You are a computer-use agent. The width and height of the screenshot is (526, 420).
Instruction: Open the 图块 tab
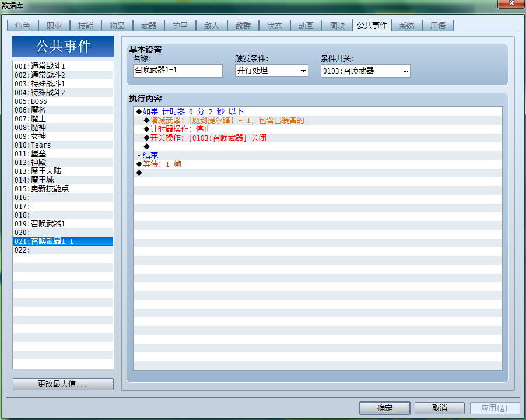[338, 26]
